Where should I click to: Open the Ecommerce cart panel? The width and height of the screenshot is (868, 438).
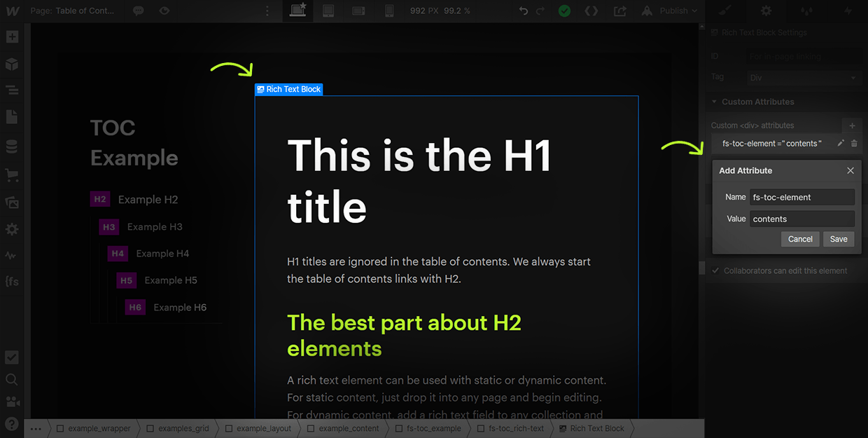12,174
